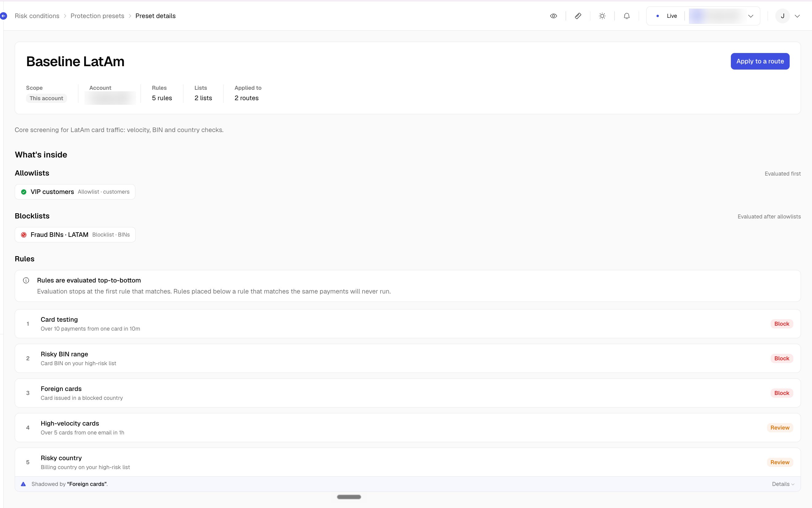
Task: Expand the user menu chevron
Action: coord(797,16)
